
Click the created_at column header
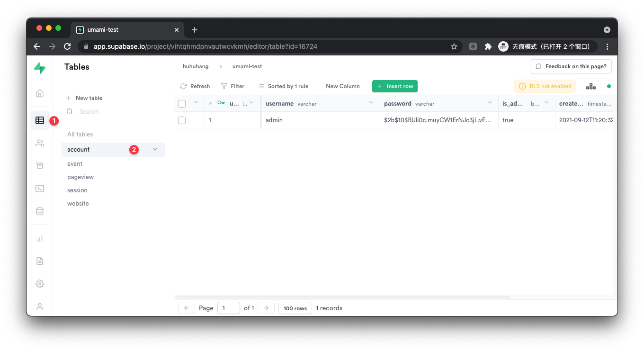tap(584, 103)
